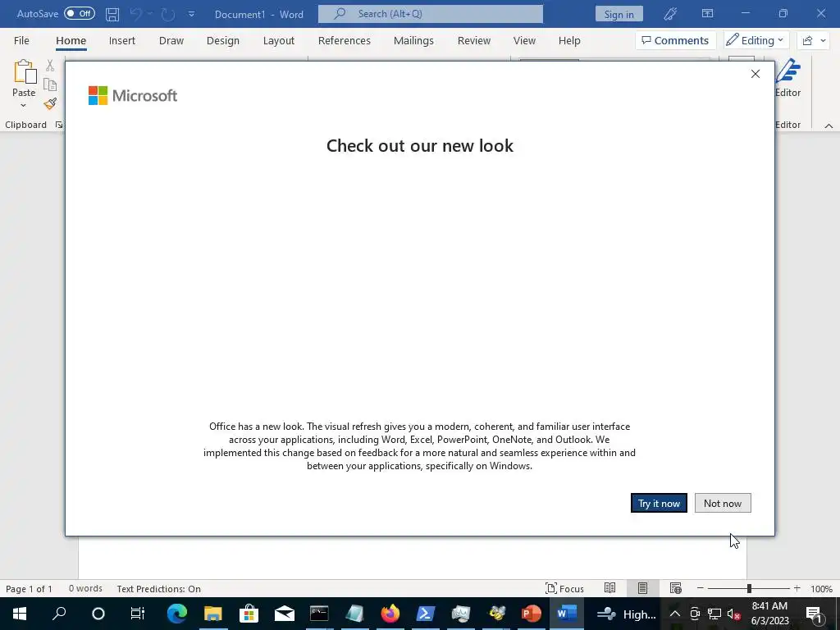This screenshot has width=840, height=630.
Task: Expand the Paste options arrow
Action: (x=23, y=106)
